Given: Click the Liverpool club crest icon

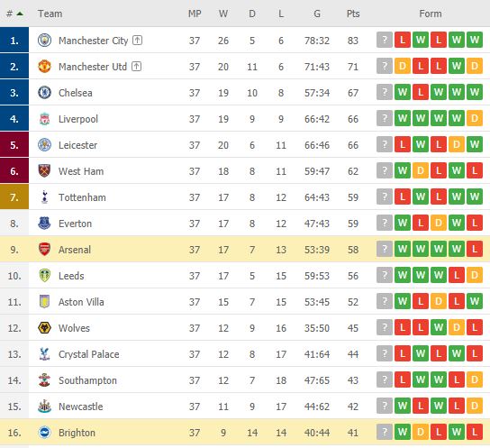Looking at the screenshot, I should coord(44,119).
